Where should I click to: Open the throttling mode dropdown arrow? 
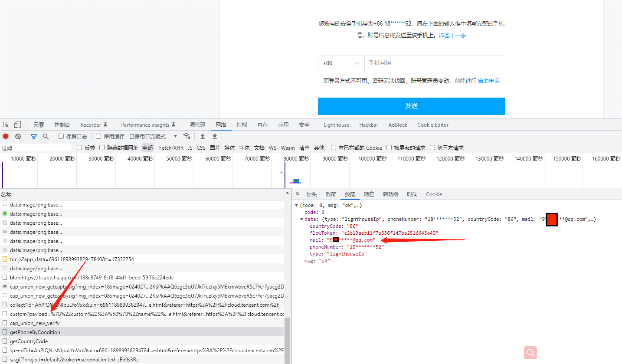[x=175, y=136]
